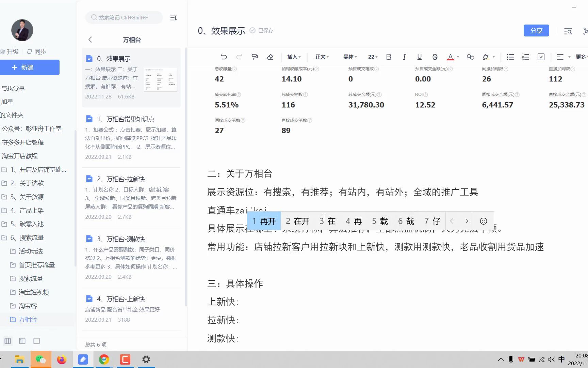The width and height of the screenshot is (588, 368).
Task: Open 拼多多开店教程 in sidebar
Action: pos(22,142)
